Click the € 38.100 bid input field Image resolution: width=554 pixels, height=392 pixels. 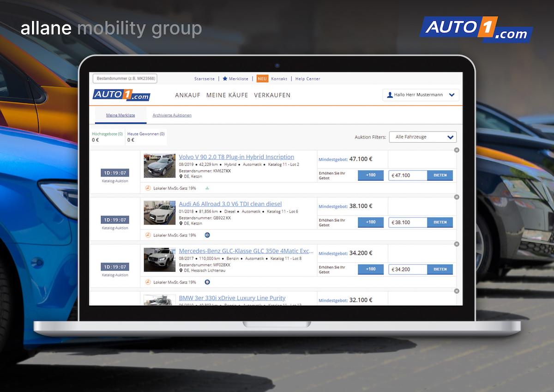click(408, 222)
